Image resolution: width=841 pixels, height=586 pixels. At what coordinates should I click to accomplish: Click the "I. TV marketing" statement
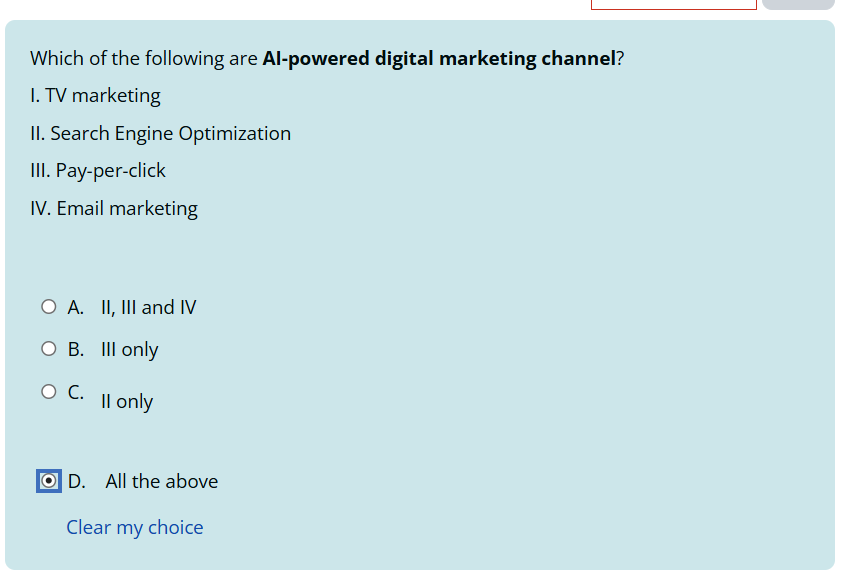coord(95,96)
